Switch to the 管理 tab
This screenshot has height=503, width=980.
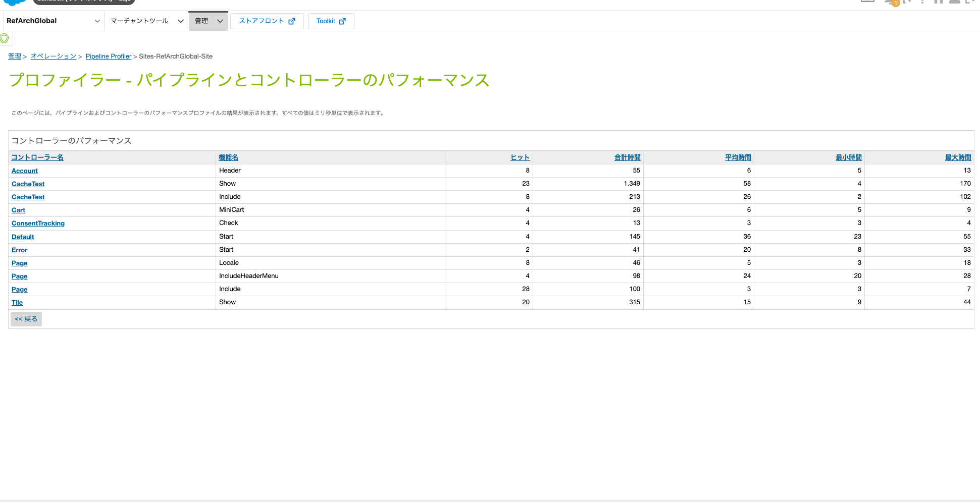click(201, 21)
